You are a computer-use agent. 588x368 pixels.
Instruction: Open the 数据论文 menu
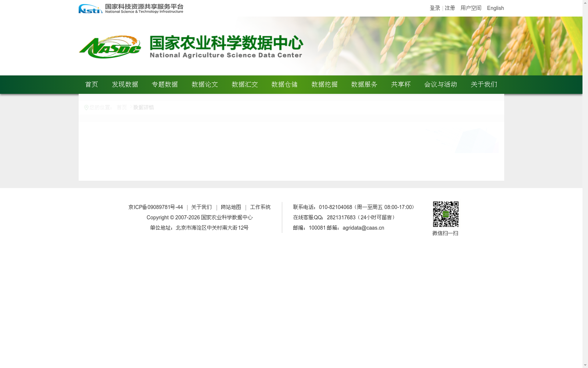(205, 85)
